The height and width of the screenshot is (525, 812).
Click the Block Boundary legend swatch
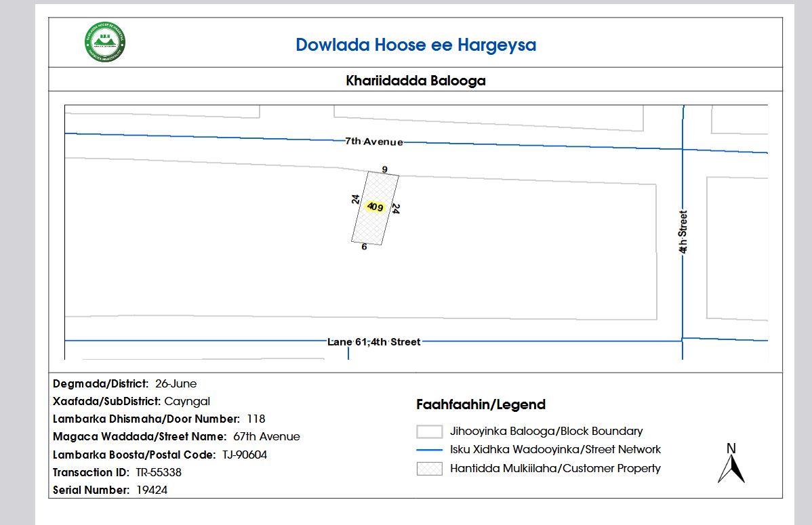coord(429,432)
